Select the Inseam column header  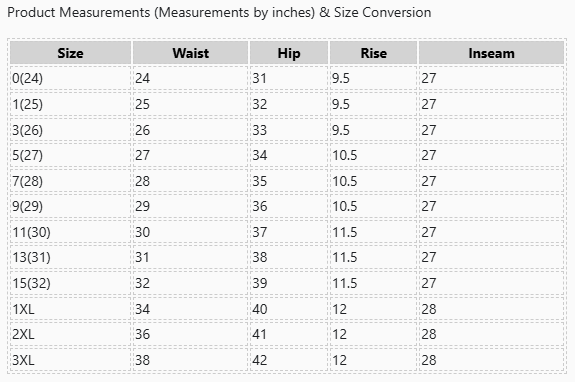coord(491,53)
